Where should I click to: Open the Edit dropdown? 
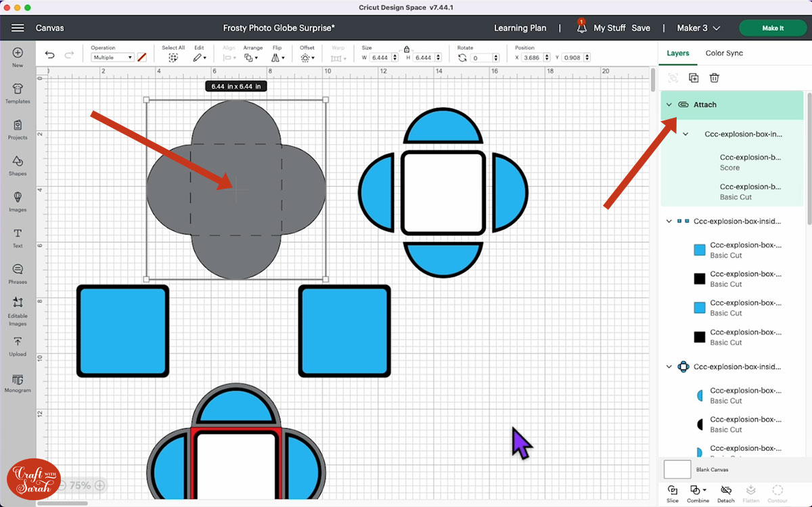(200, 58)
